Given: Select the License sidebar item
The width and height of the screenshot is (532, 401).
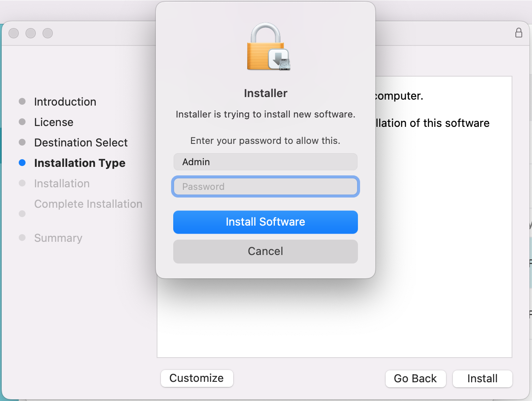Looking at the screenshot, I should point(54,122).
